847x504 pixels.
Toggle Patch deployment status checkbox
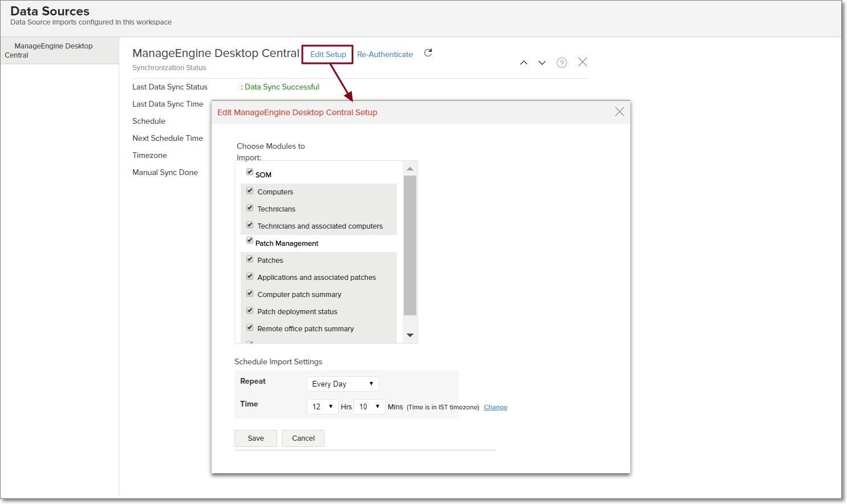(x=250, y=310)
